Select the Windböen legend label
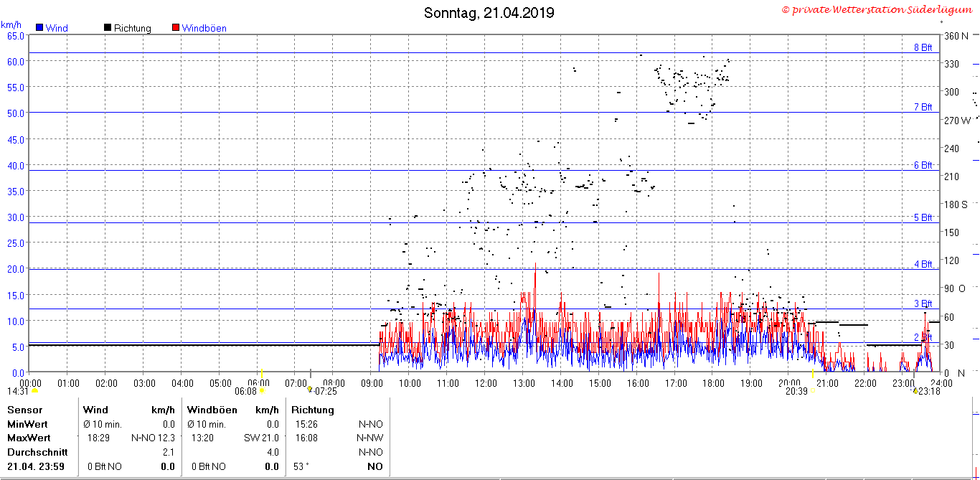 204,29
